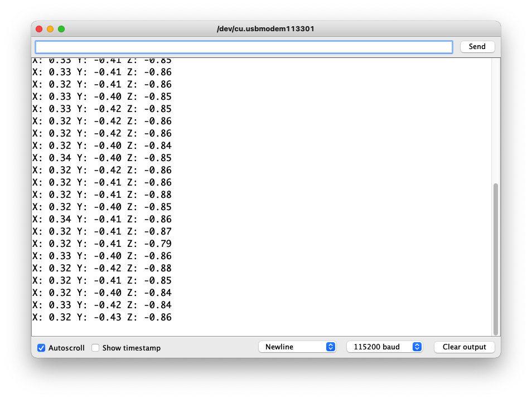Image resolution: width=532 pixels, height=399 pixels.
Task: Disable the Autoscroll checkbox
Action: [x=41, y=348]
